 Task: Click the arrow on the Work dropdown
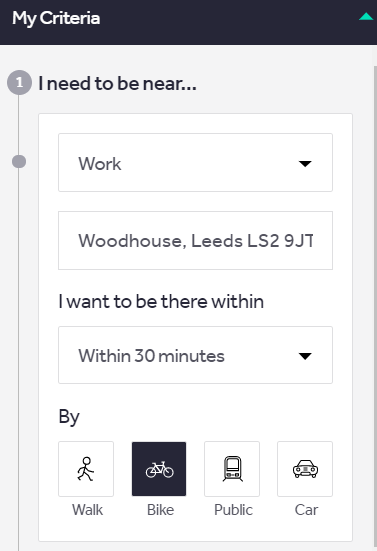click(x=305, y=164)
